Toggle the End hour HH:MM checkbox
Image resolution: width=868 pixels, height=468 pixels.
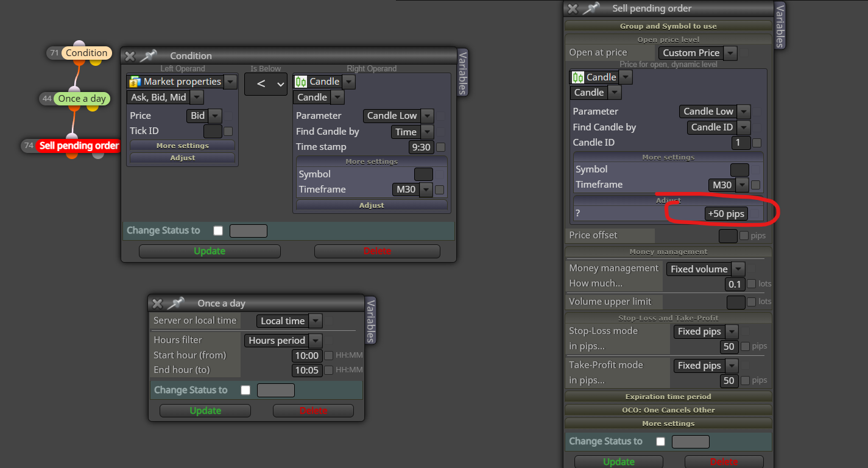pyautogui.click(x=328, y=370)
